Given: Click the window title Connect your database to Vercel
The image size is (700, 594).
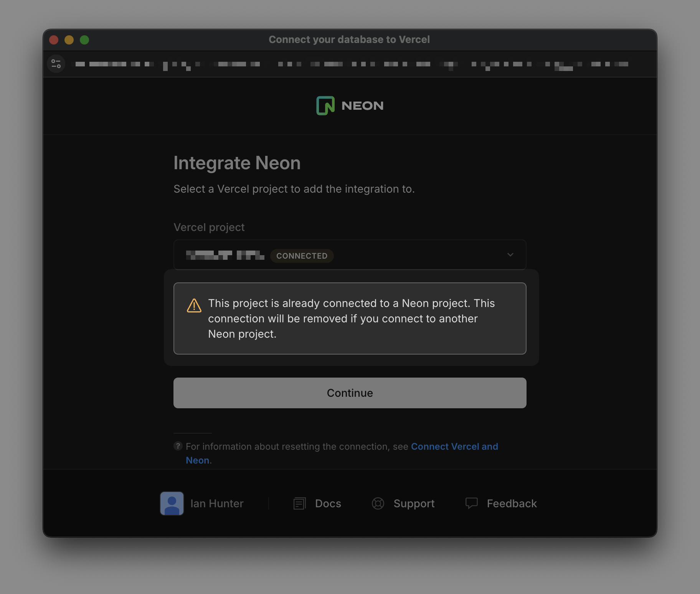Looking at the screenshot, I should pyautogui.click(x=349, y=40).
